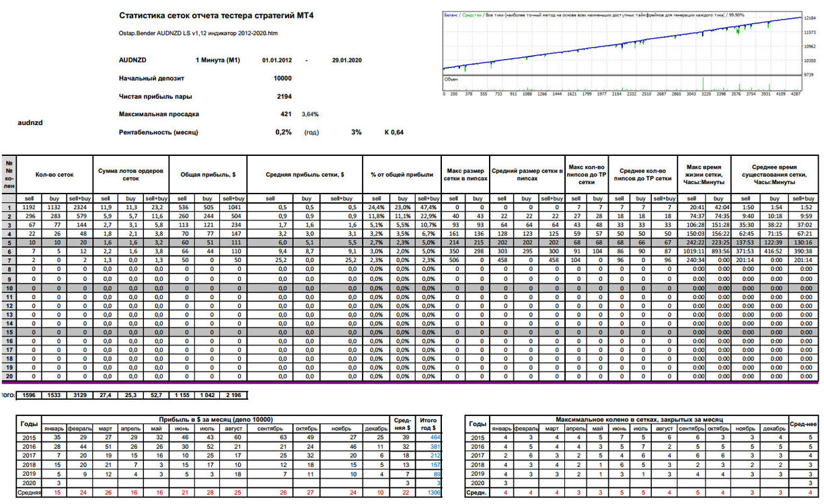Click net profit value '2194'
Image resolution: width=824 pixels, height=504 pixels.
(284, 96)
